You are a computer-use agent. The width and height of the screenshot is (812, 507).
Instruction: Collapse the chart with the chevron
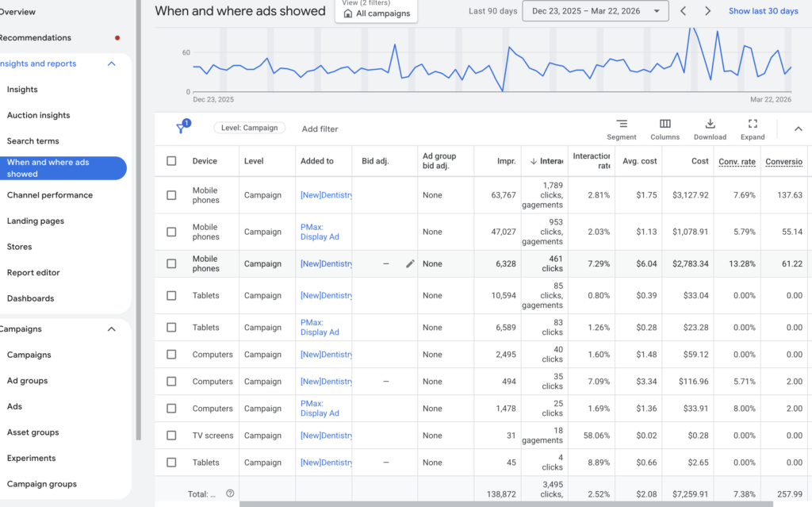click(798, 129)
